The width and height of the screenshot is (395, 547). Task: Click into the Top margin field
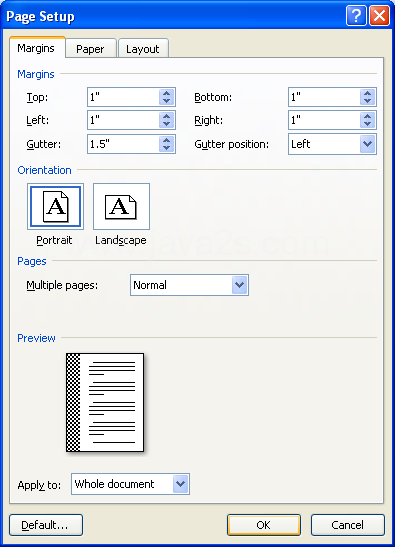pyautogui.click(x=124, y=97)
